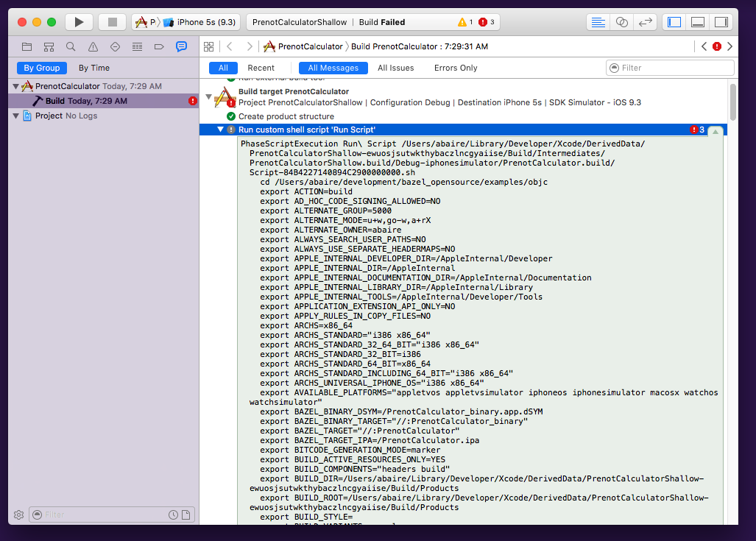Toggle the navigator panel visibility

(x=674, y=22)
